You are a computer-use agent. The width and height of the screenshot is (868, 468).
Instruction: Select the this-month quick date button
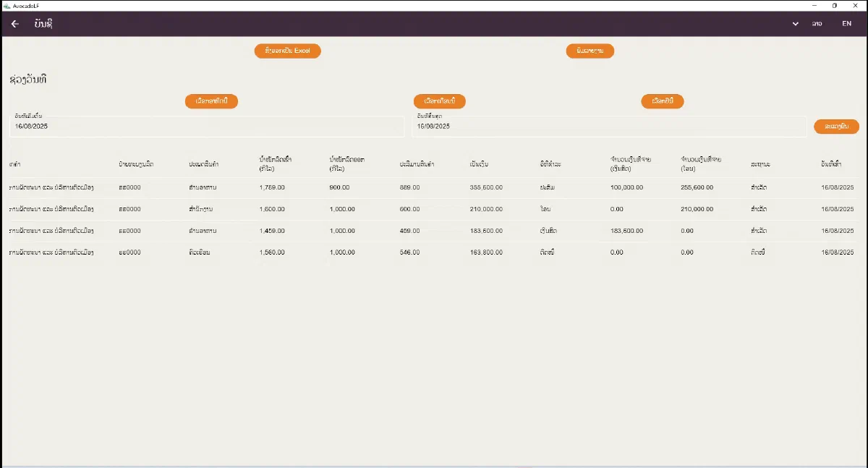(x=440, y=101)
